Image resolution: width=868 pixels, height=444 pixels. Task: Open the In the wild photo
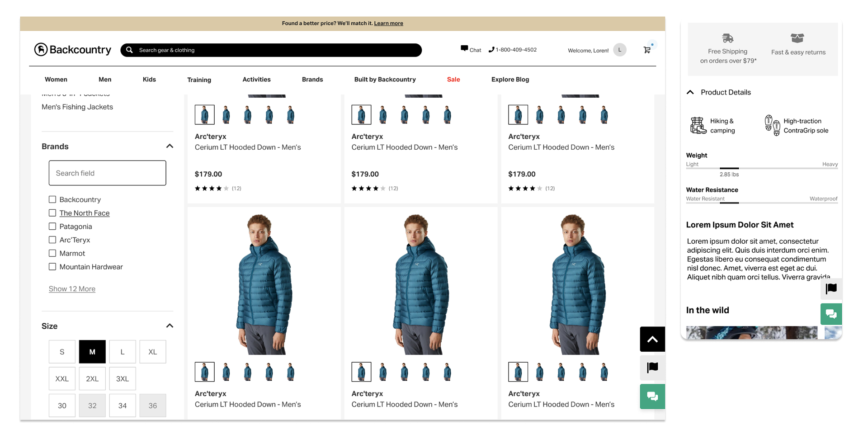point(751,333)
